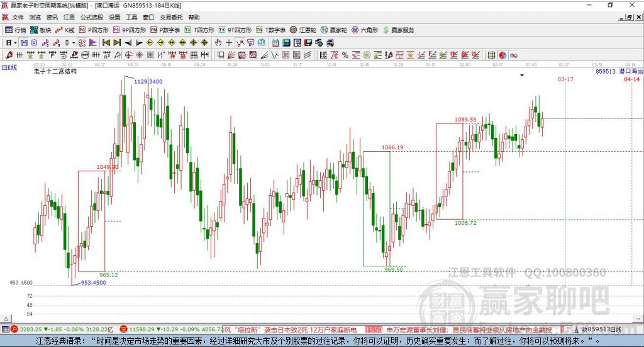Step chart right with black right arrow
The height and width of the screenshot is (347, 644).
click(x=139, y=43)
